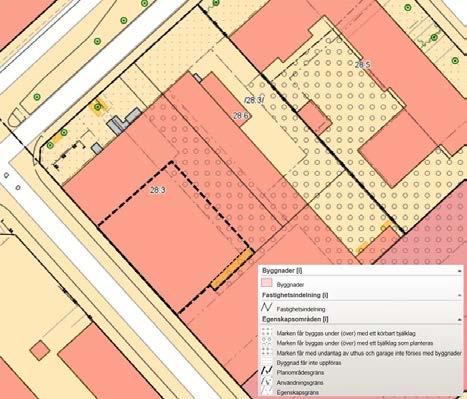Click the long orange rectangle at dashed boundary

coord(232,269)
